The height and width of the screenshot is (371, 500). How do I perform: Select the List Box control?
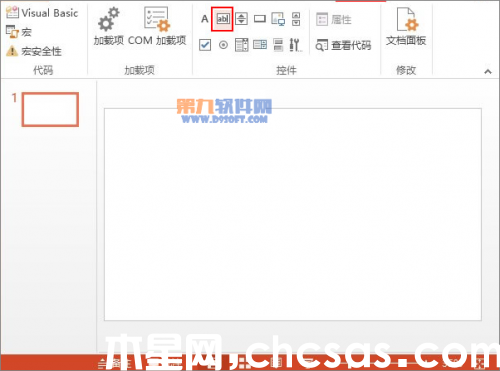click(242, 45)
